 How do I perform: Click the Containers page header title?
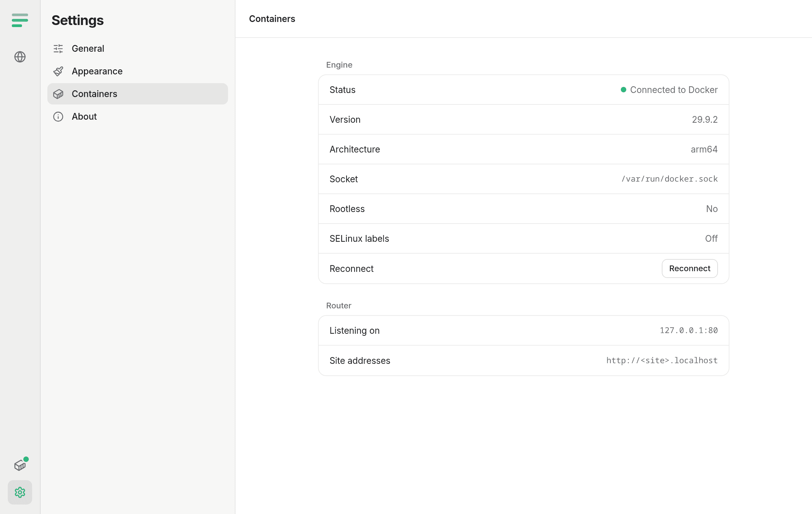pos(272,19)
